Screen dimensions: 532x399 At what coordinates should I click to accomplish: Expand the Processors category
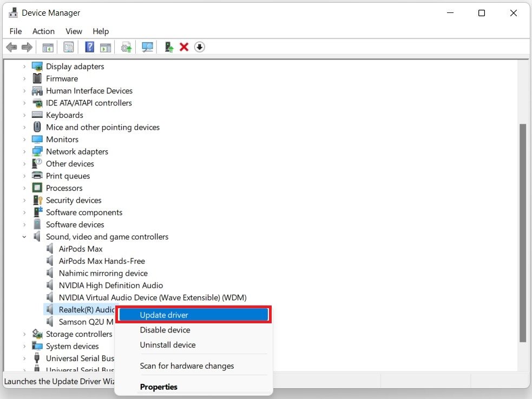click(x=24, y=188)
